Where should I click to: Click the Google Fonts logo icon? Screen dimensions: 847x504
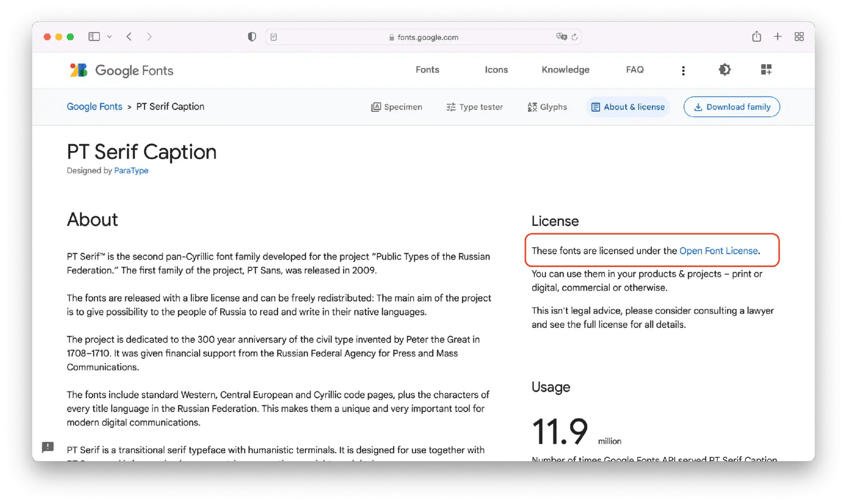(79, 70)
